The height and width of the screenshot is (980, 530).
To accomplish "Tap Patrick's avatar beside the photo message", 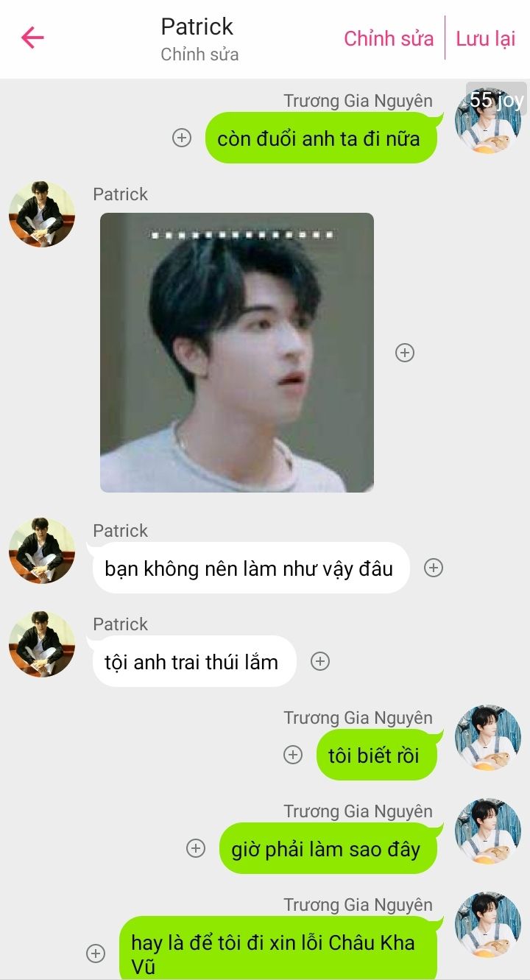I will click(x=42, y=214).
